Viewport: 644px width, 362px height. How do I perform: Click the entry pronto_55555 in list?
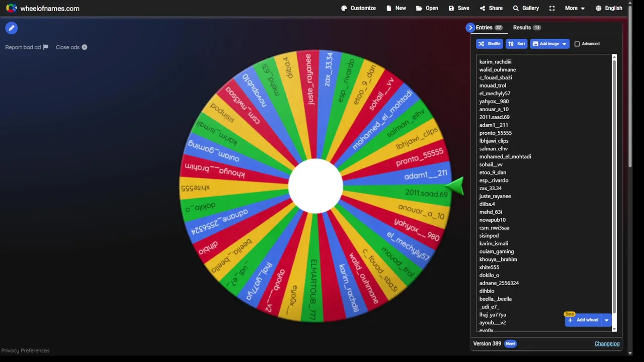click(x=495, y=133)
